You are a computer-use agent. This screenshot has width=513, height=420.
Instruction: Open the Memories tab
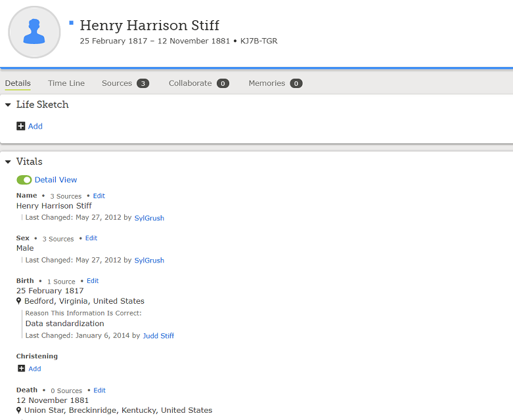[267, 83]
